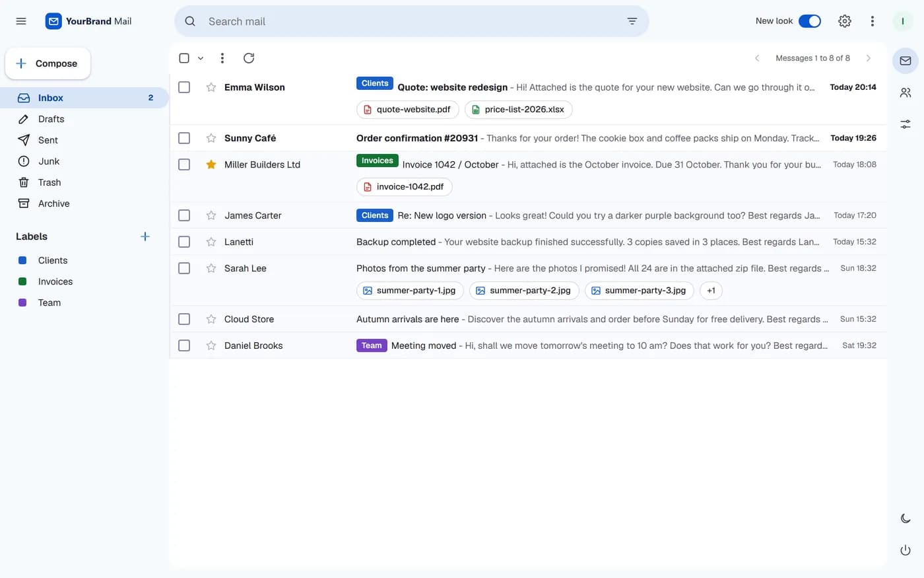The height and width of the screenshot is (578, 924).
Task: Go to next page of messages
Action: pos(869,58)
